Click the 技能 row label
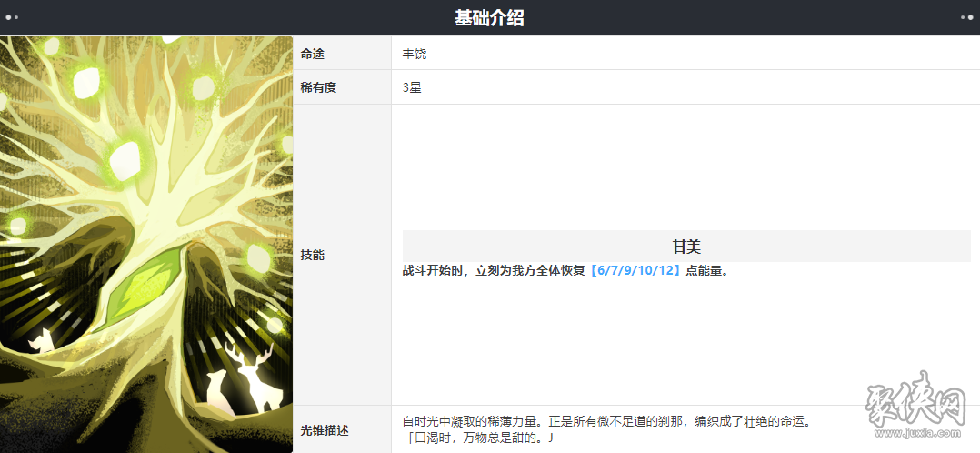 click(x=313, y=256)
